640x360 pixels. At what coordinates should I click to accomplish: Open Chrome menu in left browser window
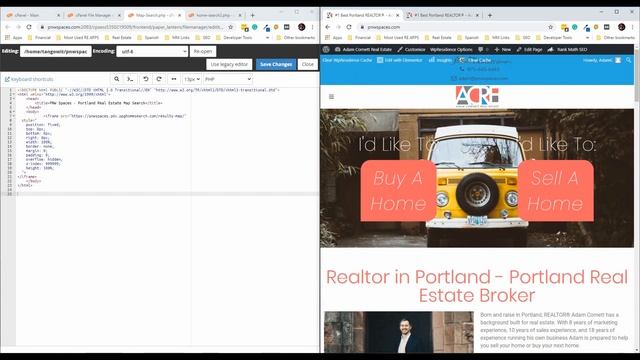[x=313, y=27]
